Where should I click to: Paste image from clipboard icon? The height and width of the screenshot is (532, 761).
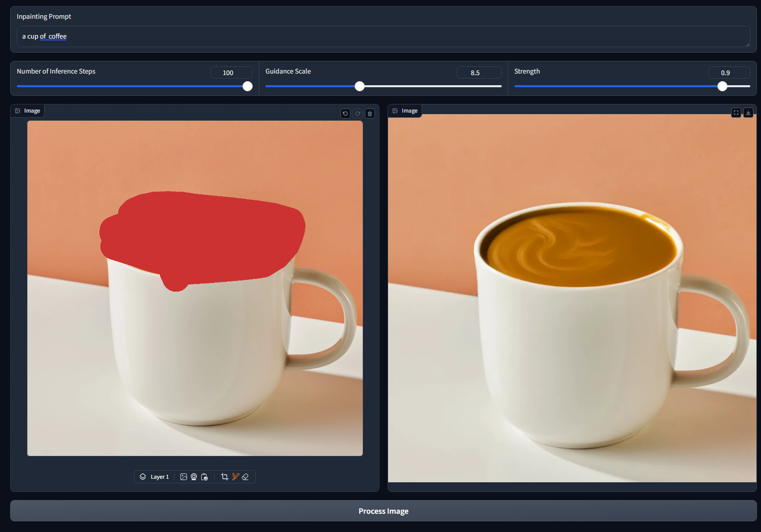(204, 477)
